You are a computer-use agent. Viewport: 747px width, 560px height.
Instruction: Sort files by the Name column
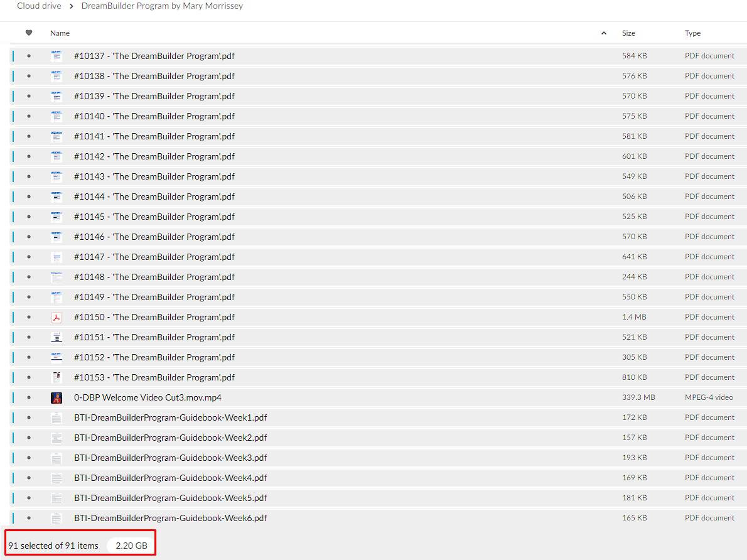point(60,33)
